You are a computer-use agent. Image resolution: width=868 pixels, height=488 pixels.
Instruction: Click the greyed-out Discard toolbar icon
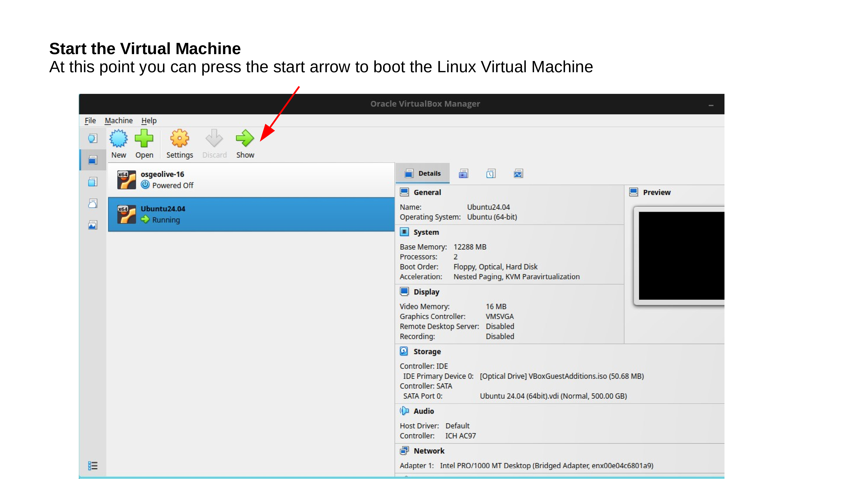[x=214, y=138]
